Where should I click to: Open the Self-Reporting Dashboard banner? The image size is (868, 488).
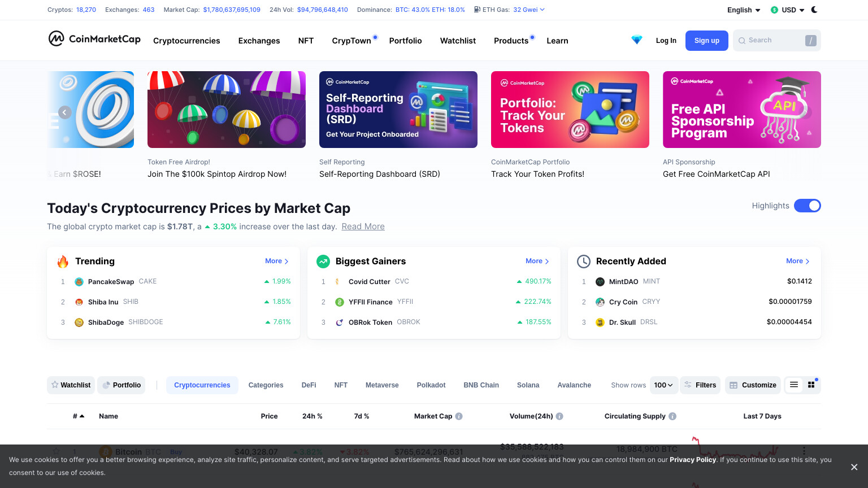pos(398,110)
